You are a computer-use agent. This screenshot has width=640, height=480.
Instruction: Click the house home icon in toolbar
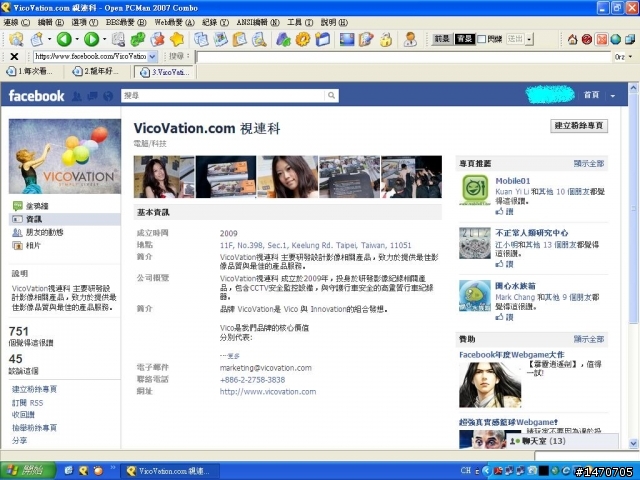pos(572,39)
